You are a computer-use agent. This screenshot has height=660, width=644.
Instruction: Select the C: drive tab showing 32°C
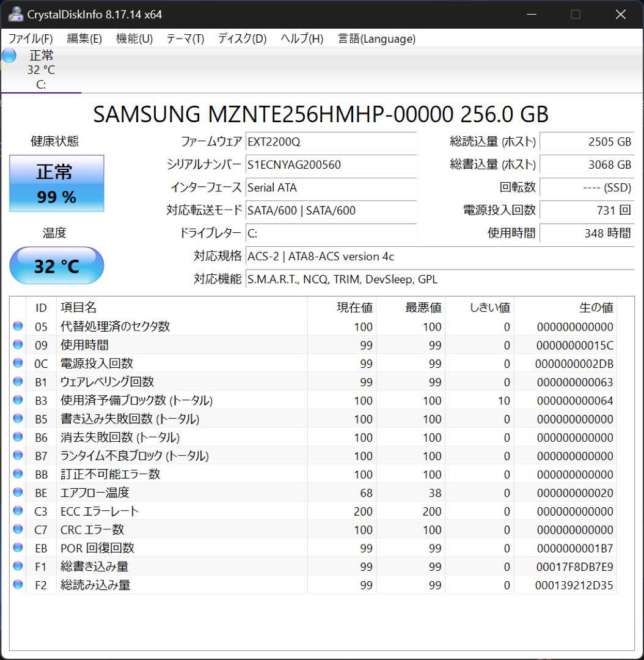tap(40, 70)
